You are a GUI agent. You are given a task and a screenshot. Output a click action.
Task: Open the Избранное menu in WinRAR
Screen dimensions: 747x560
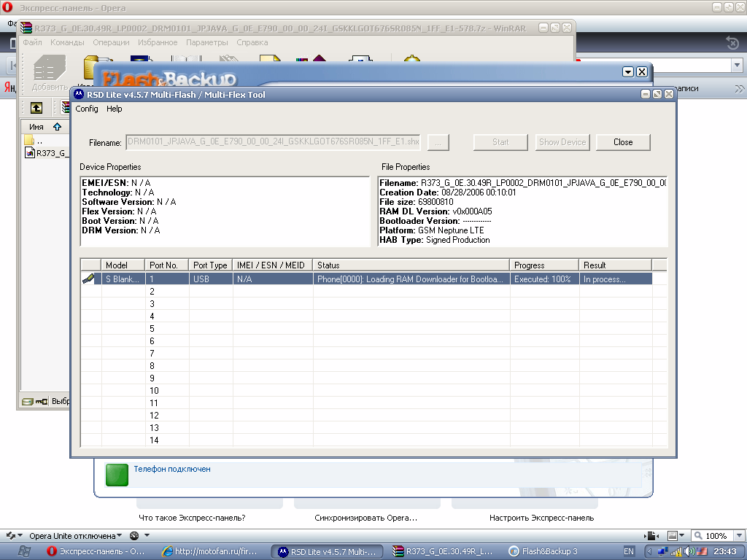158,42
